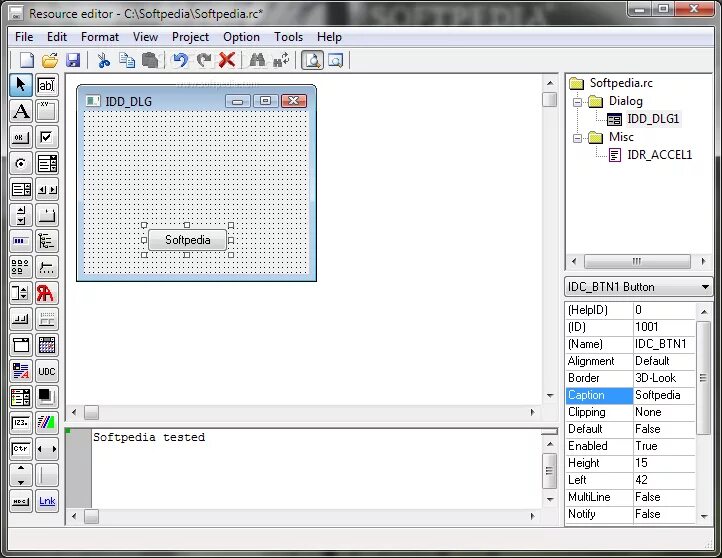Click the property list scroll down arrow

point(704,517)
